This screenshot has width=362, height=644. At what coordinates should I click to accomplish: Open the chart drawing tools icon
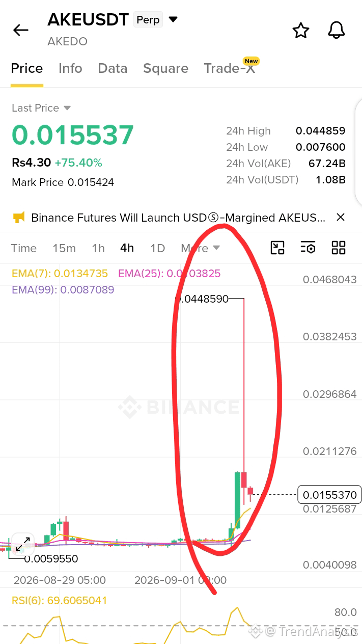click(x=277, y=248)
